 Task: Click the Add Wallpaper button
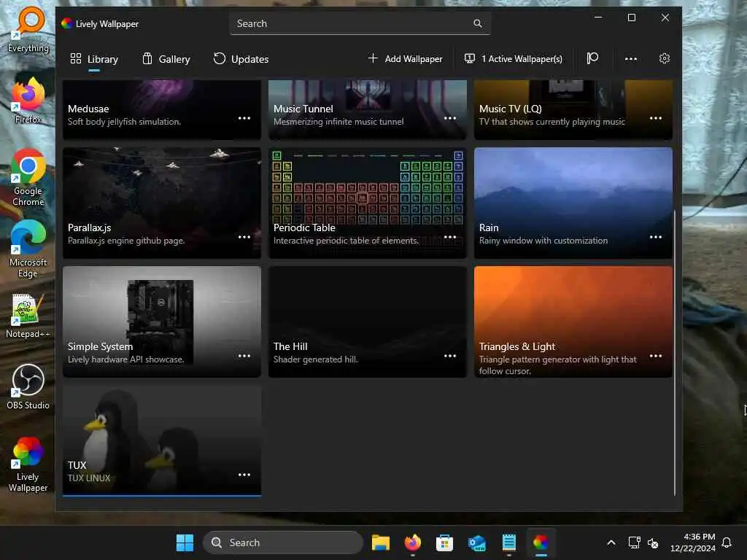[x=406, y=58]
